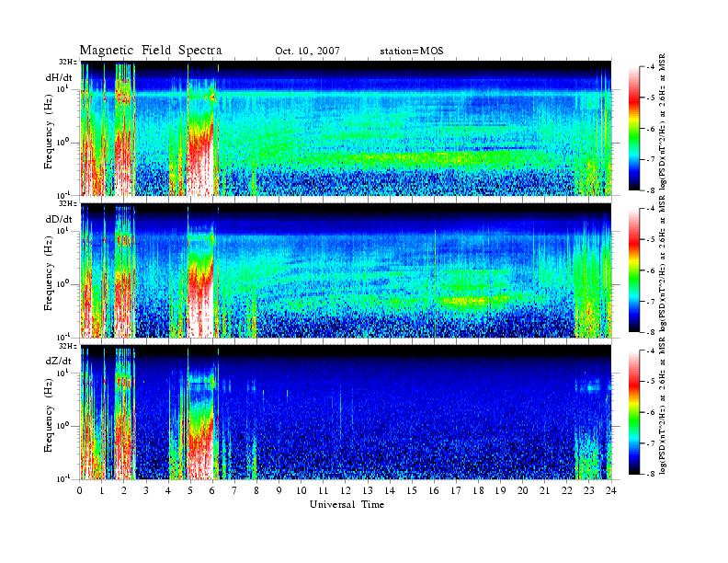Screen dimensions: 728x563
Task: Click the color scale bar beside dD/dt panel
Action: tap(633, 270)
